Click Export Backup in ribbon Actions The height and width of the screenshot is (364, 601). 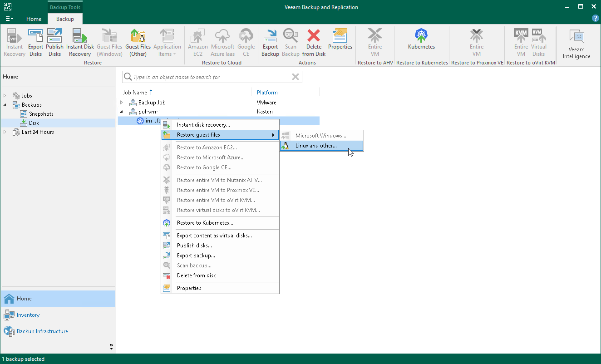click(270, 43)
